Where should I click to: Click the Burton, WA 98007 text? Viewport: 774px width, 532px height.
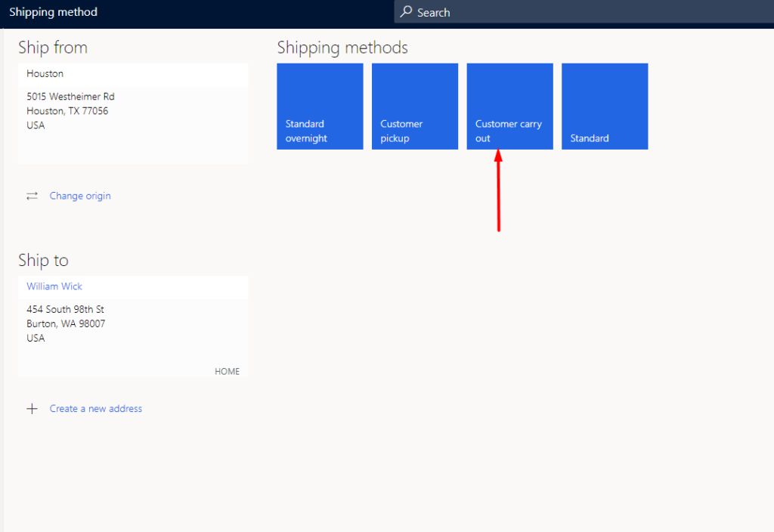(66, 323)
